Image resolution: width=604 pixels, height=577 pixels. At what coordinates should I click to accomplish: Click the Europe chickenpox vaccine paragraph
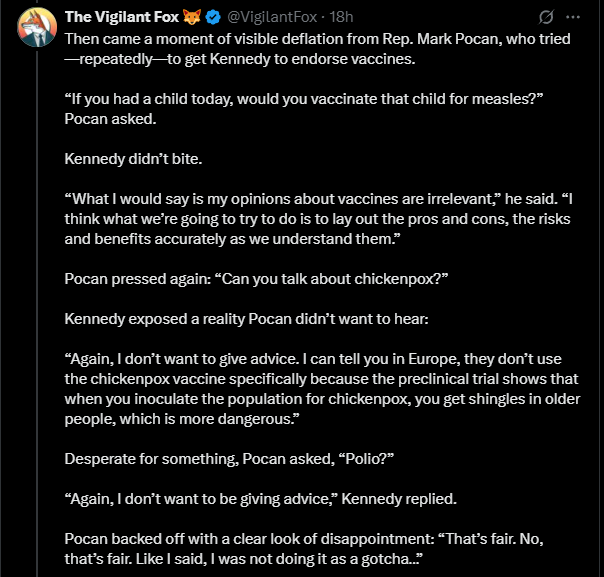click(322, 389)
